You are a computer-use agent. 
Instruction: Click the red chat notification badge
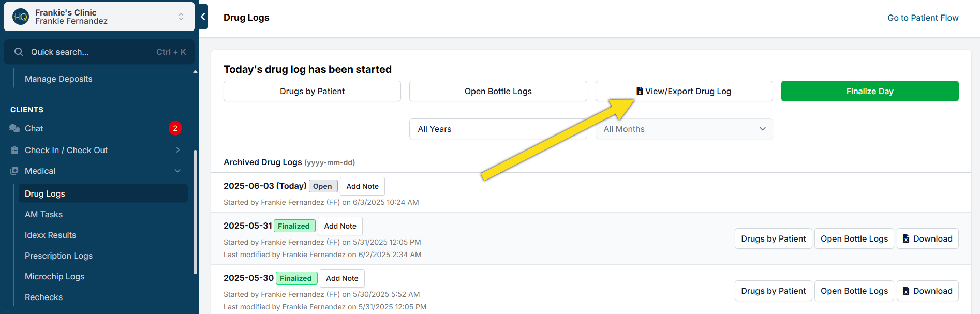[175, 128]
